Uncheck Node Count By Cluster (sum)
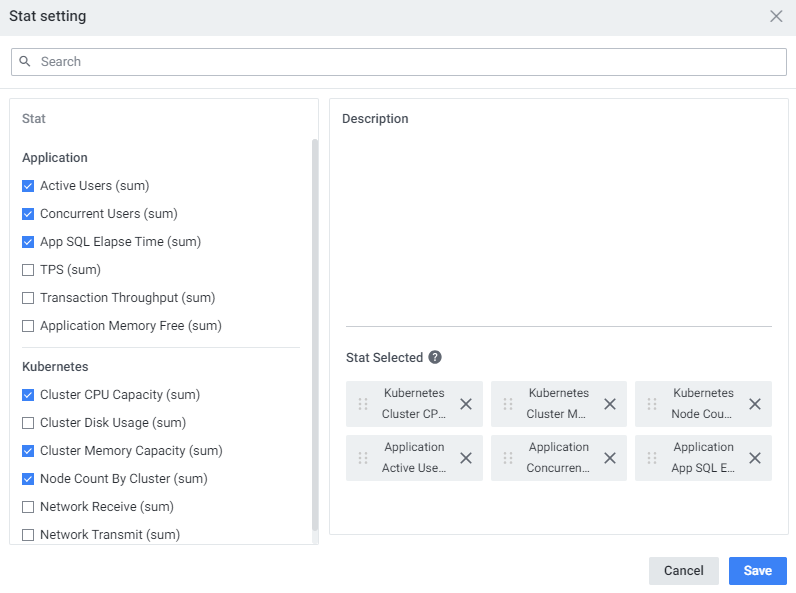 (x=28, y=479)
